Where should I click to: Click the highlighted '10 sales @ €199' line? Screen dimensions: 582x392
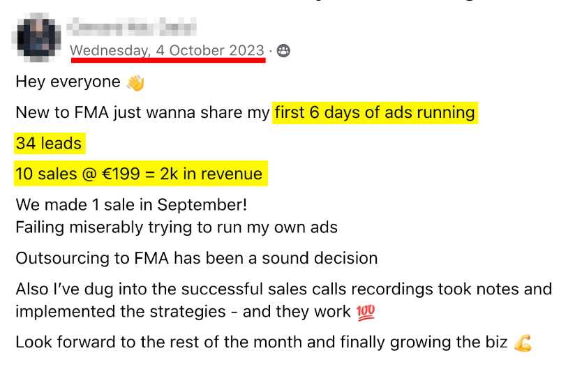coord(141,174)
